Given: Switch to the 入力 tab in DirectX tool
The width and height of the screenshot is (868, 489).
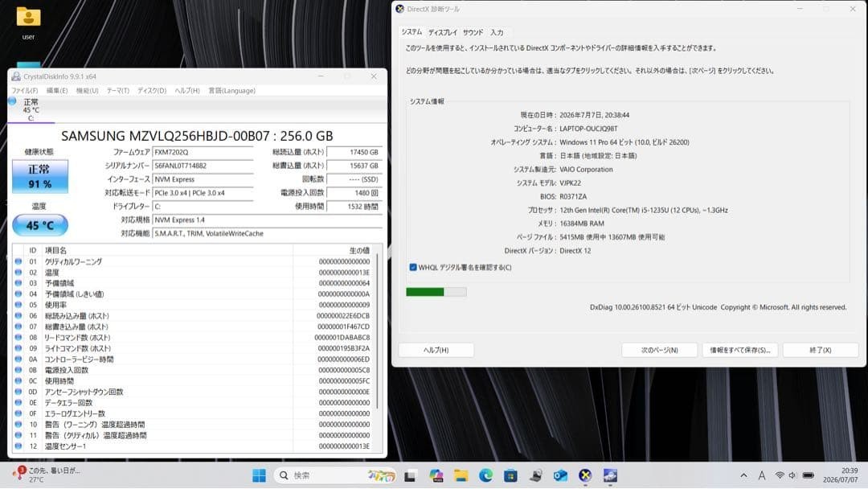Looking at the screenshot, I should pos(497,32).
